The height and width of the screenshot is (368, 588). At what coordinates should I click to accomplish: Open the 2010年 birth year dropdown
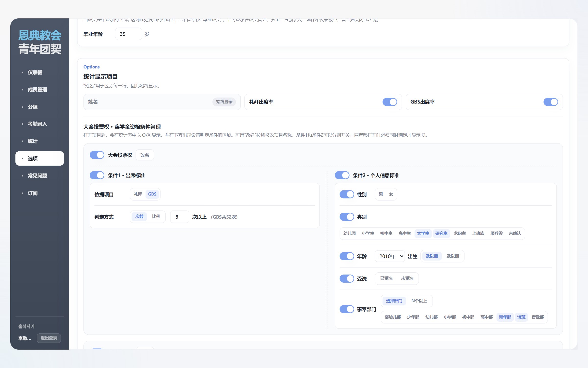(x=390, y=256)
